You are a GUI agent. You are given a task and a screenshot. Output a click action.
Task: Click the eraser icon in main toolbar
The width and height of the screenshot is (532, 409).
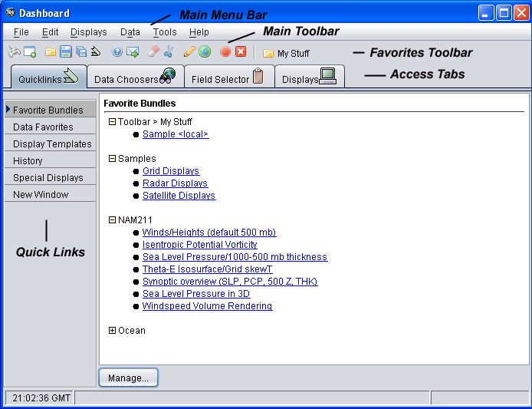click(153, 52)
